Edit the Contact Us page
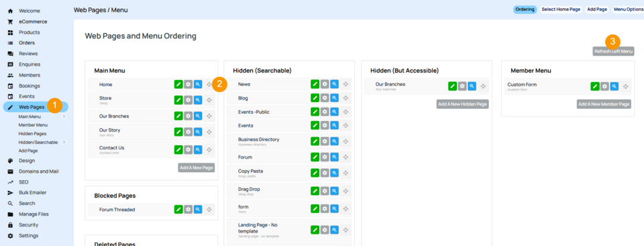644x246 pixels. [x=178, y=149]
